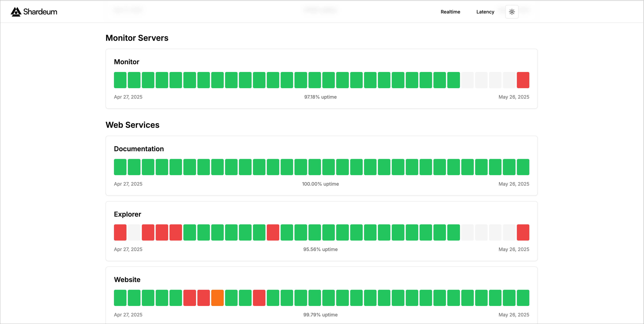Screen dimensions: 644x324
Task: Click the first green bar in Monitor
Action: (x=120, y=80)
